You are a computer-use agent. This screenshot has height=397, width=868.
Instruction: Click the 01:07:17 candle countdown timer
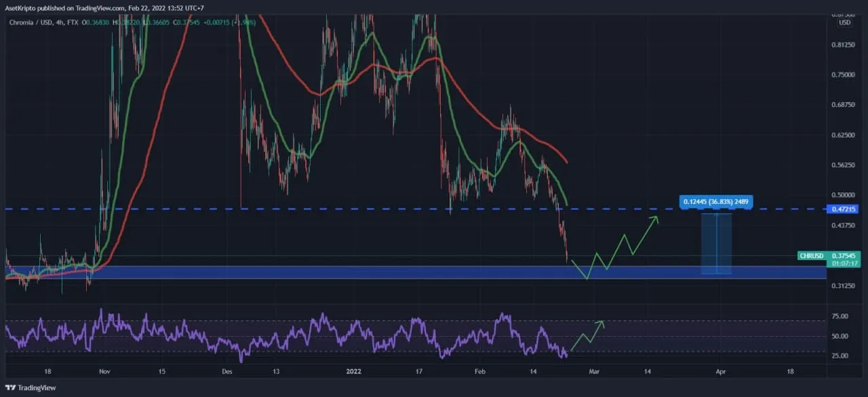pyautogui.click(x=845, y=264)
